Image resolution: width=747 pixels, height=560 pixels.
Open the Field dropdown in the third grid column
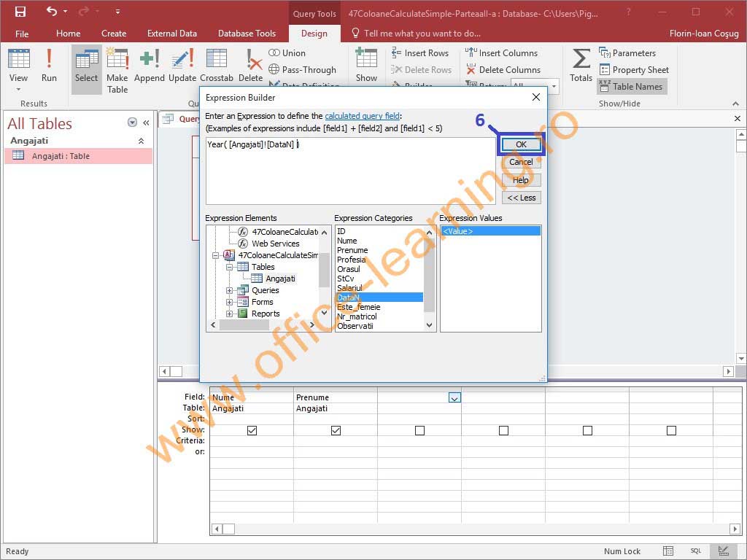pos(455,397)
